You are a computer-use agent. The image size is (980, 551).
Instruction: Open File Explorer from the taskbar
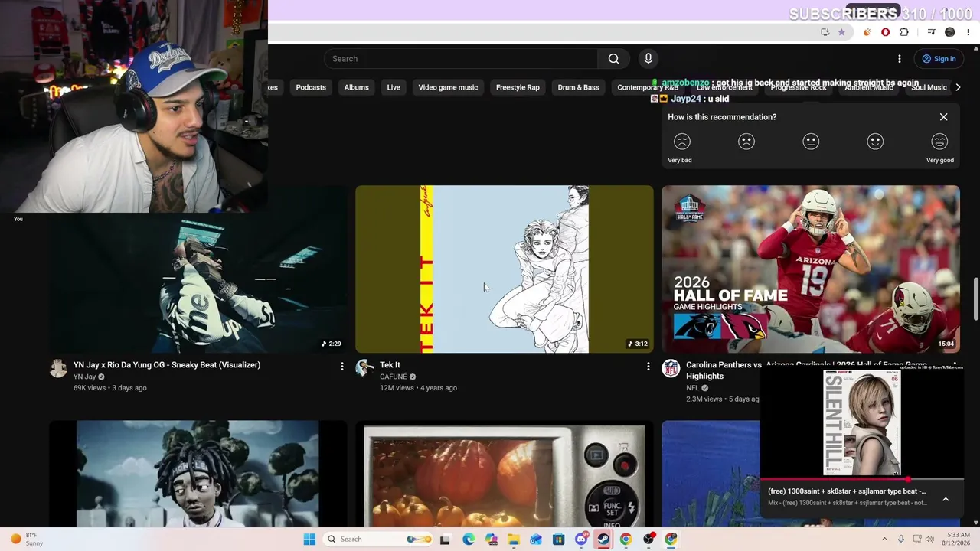tap(514, 540)
